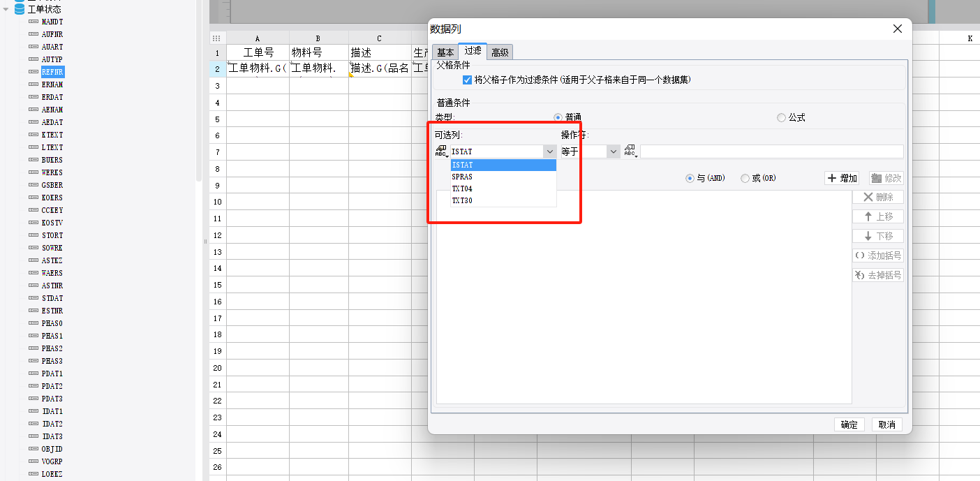980x481 pixels.
Task: Select cell C2 描述.G(品名 in the spreadsheet
Action: click(x=380, y=68)
